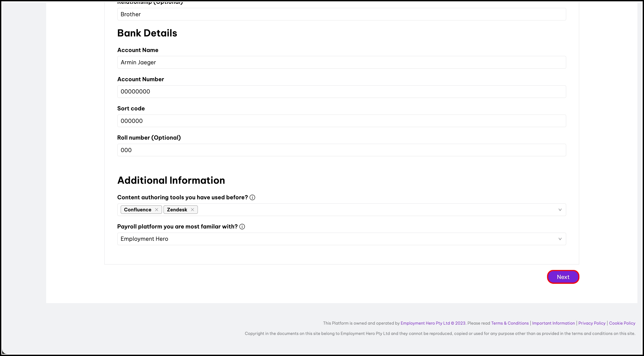Open payroll platform dropdown chevron
Screen dimensions: 644x356
[560, 239]
